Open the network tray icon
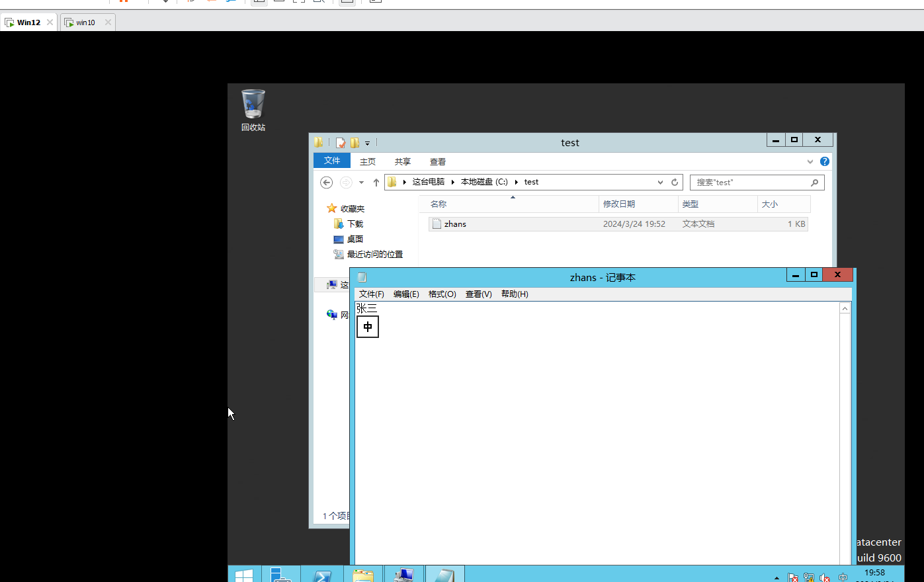 click(x=809, y=577)
